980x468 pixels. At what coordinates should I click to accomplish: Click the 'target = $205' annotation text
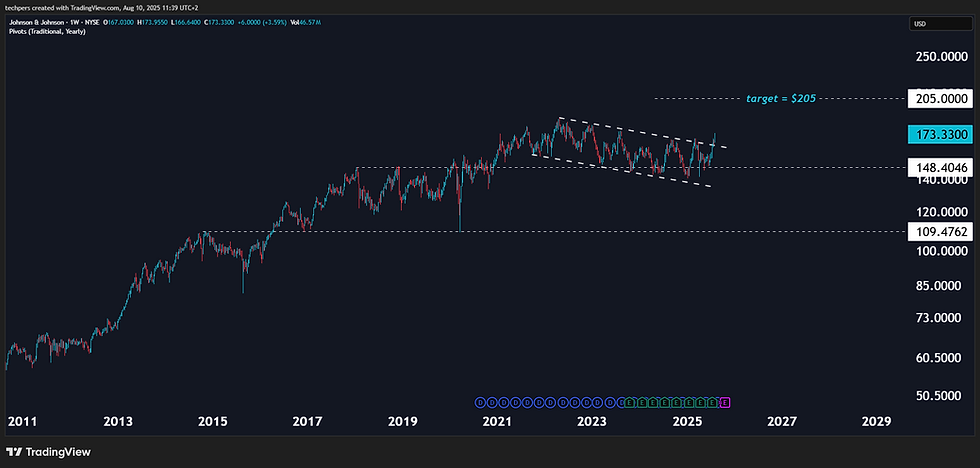(781, 99)
